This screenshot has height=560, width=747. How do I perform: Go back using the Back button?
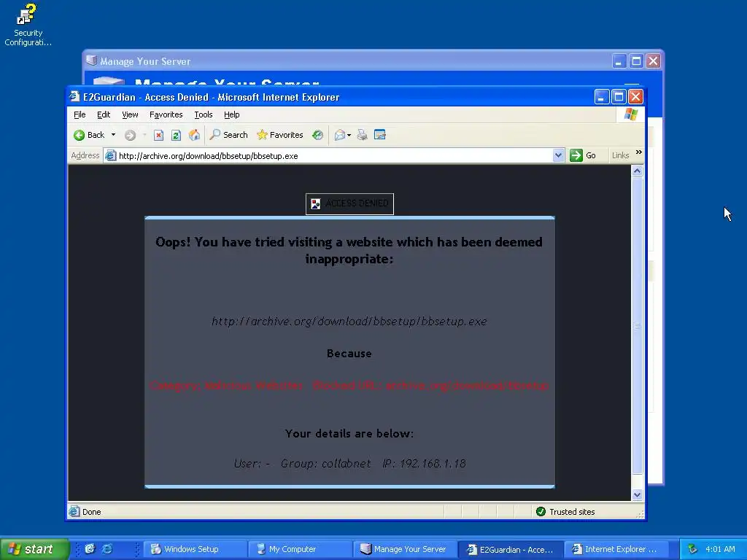coord(89,135)
